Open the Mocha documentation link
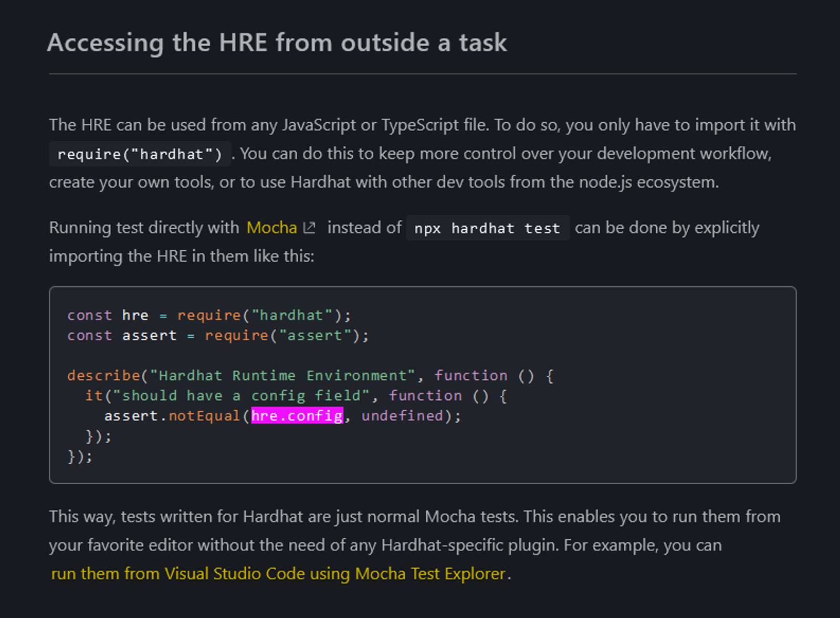Image resolution: width=840 pixels, height=618 pixels. (x=271, y=228)
